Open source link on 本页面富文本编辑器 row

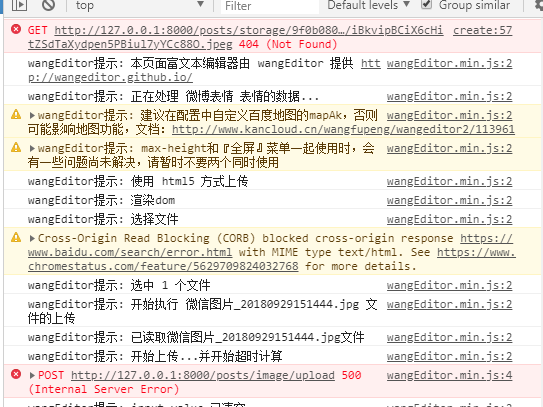point(449,63)
